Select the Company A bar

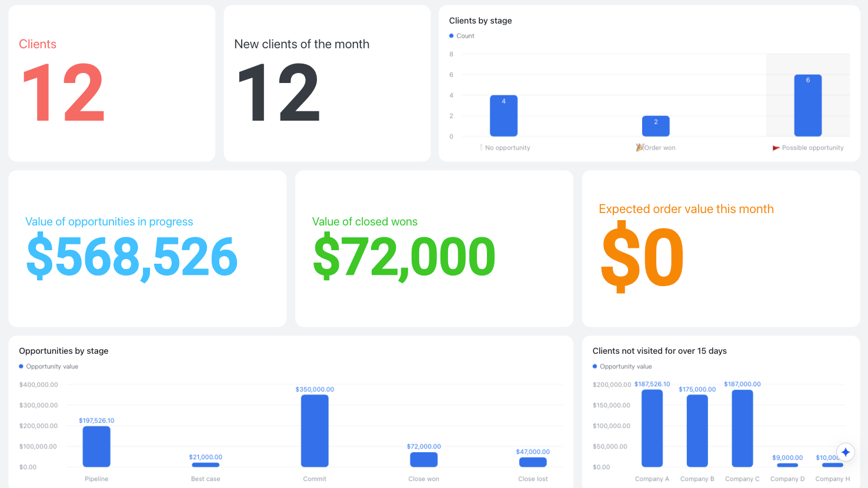click(652, 428)
